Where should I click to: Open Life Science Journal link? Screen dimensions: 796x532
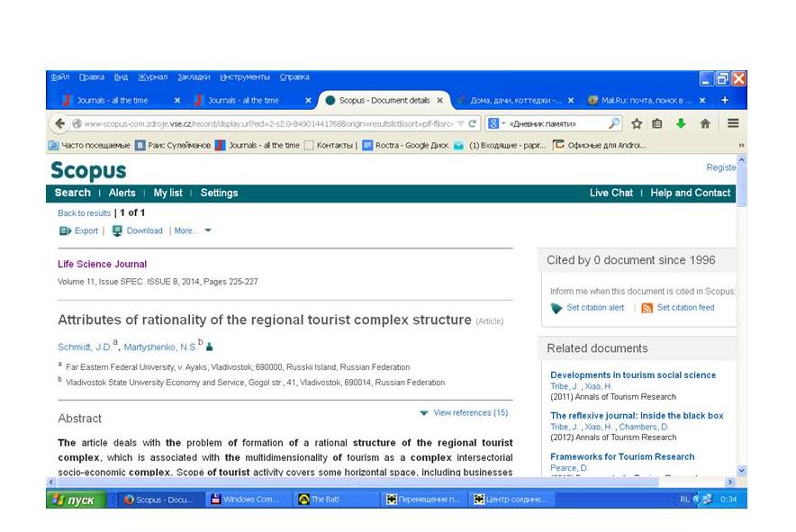tap(102, 265)
